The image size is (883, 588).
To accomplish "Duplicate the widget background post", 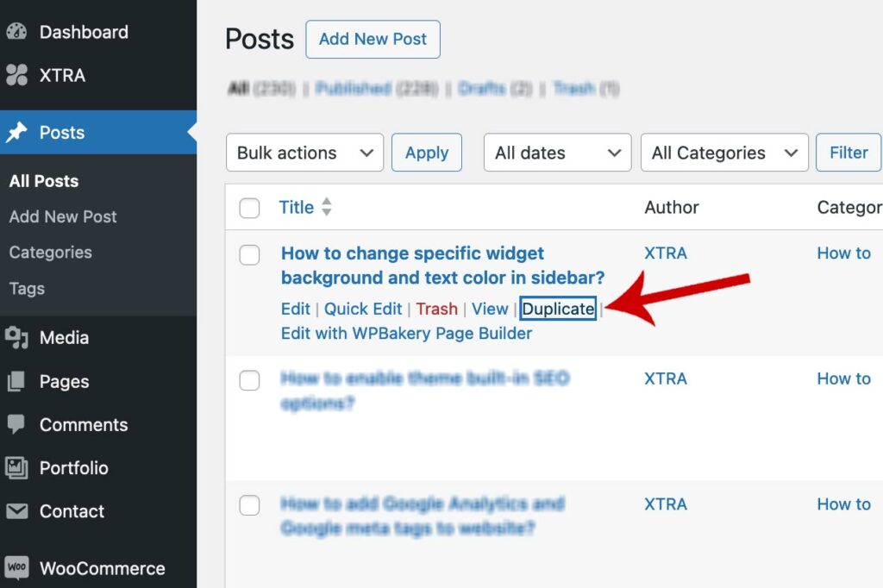I will (557, 309).
